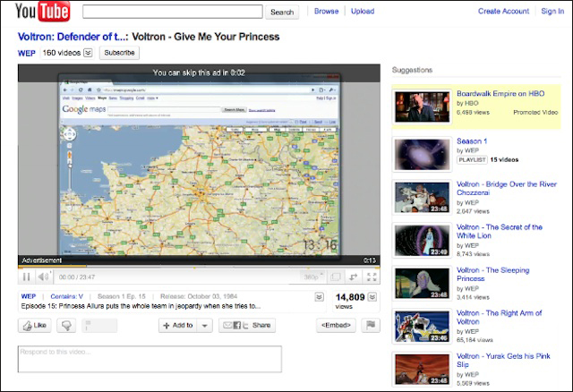
Task: Subscribe to the WEP channel
Action: tap(119, 53)
